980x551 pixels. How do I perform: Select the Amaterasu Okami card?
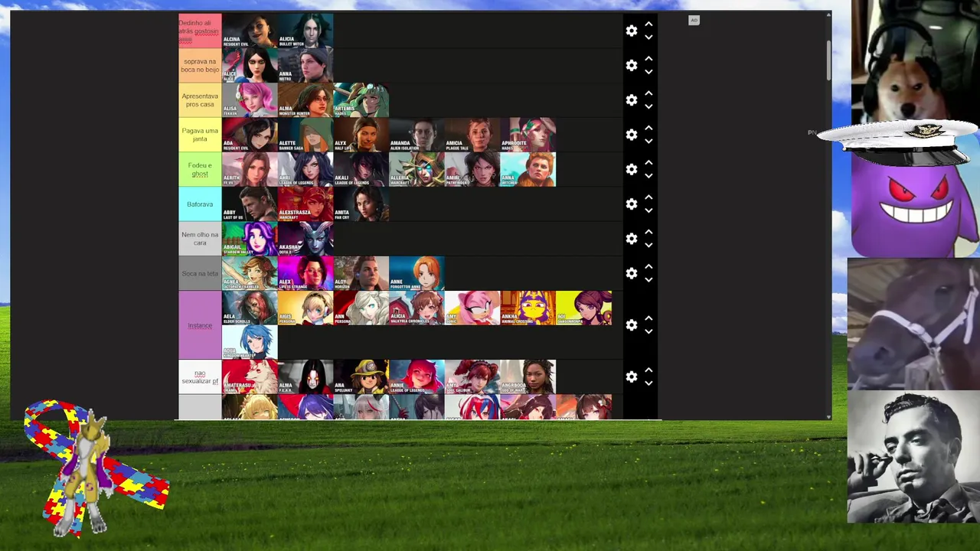[250, 377]
